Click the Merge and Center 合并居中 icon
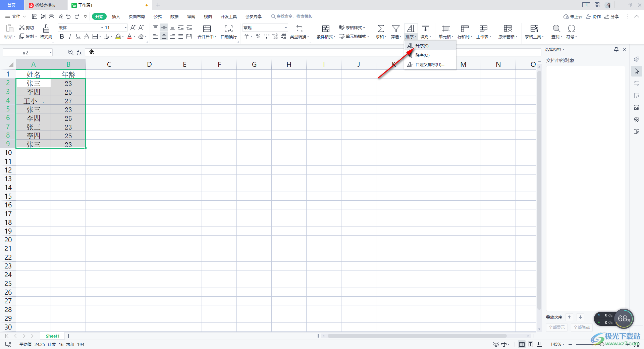Screen dimensions: 644x349 pyautogui.click(x=207, y=29)
